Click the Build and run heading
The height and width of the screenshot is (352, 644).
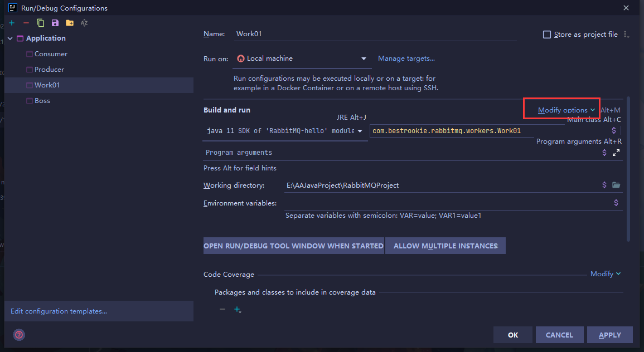pos(227,110)
